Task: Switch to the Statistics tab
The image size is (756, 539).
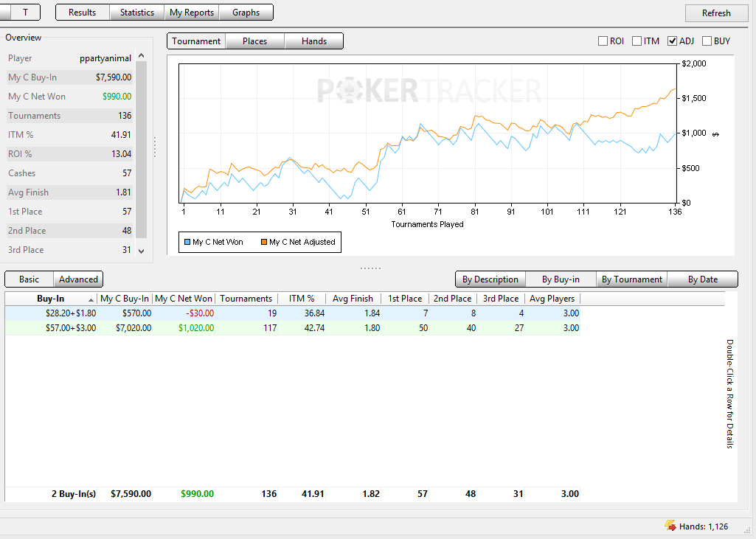Action: (x=137, y=13)
